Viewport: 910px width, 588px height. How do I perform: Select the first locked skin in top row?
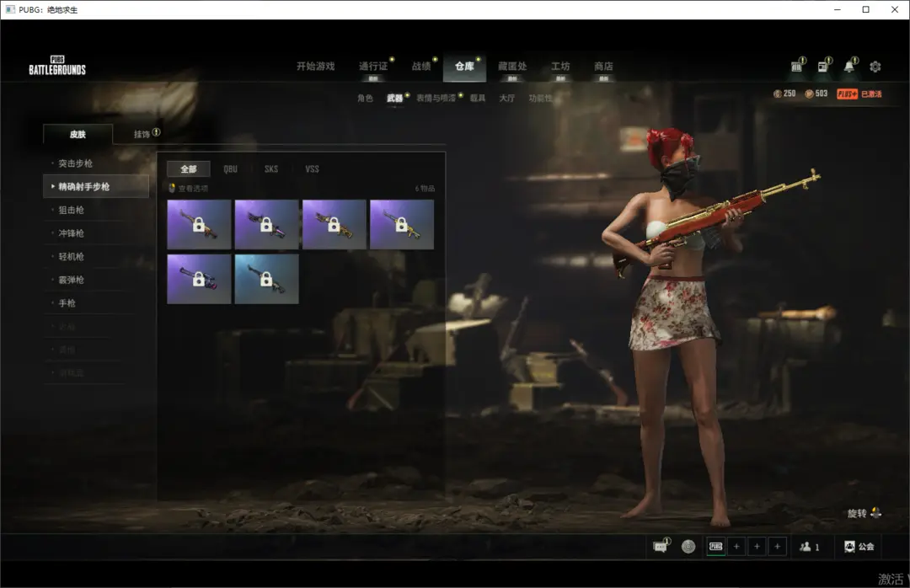(199, 225)
